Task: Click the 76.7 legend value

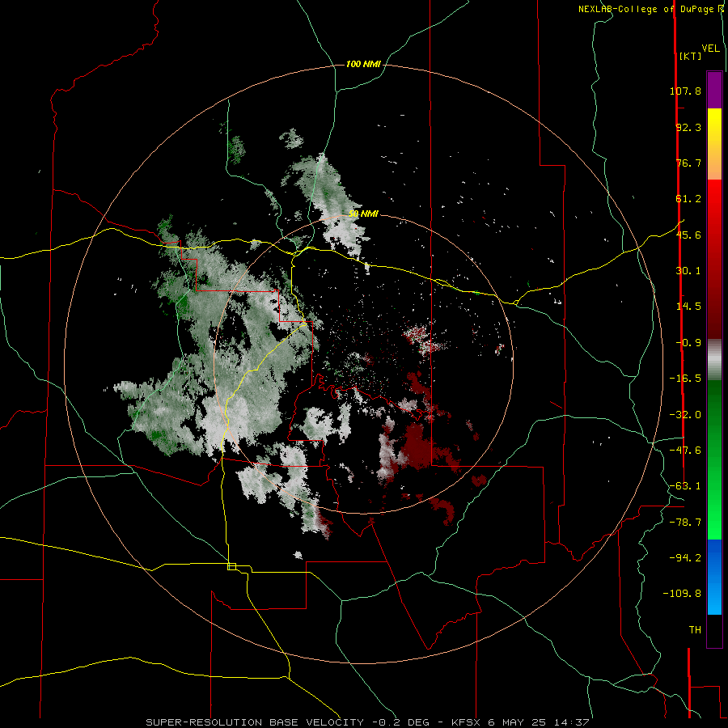Action: (x=688, y=163)
